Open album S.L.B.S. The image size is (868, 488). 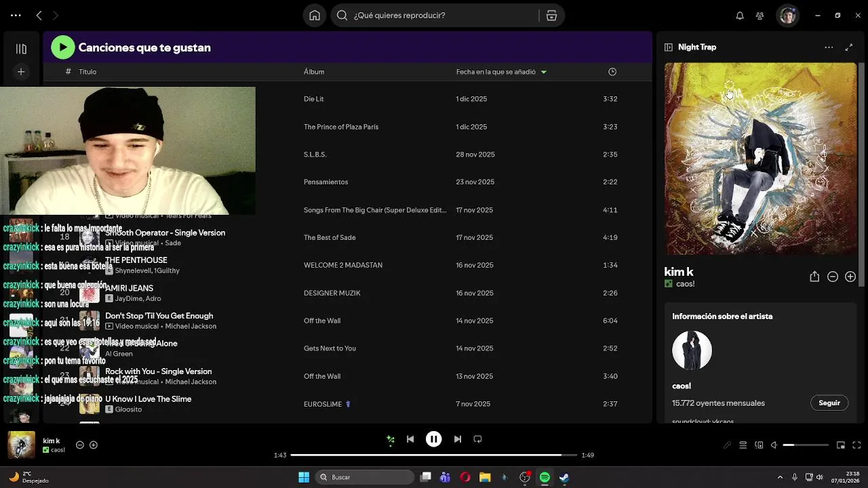pyautogui.click(x=315, y=155)
